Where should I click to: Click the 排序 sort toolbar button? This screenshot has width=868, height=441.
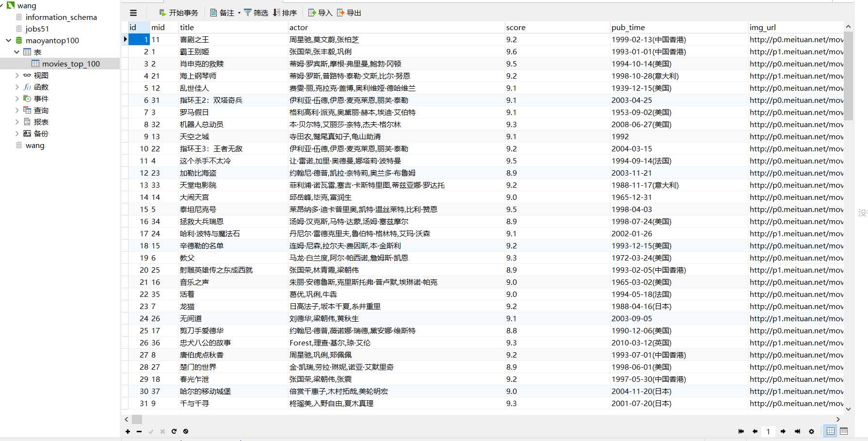(285, 13)
